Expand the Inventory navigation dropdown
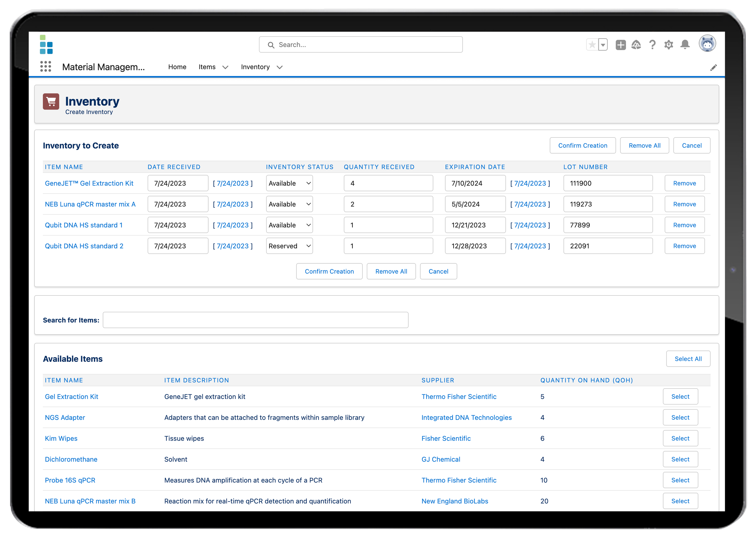Viewport: 756px width, 541px height. coord(280,67)
